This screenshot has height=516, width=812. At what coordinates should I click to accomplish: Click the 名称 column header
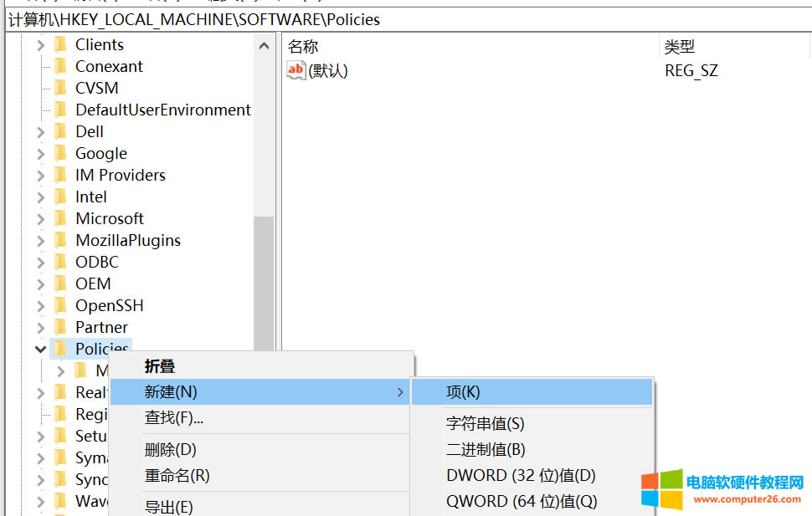[303, 47]
